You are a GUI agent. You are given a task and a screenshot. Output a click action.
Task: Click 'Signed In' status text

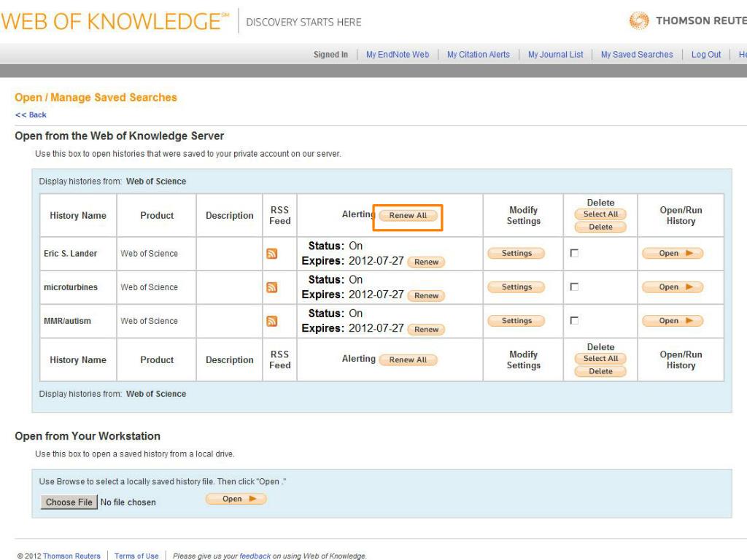click(330, 54)
